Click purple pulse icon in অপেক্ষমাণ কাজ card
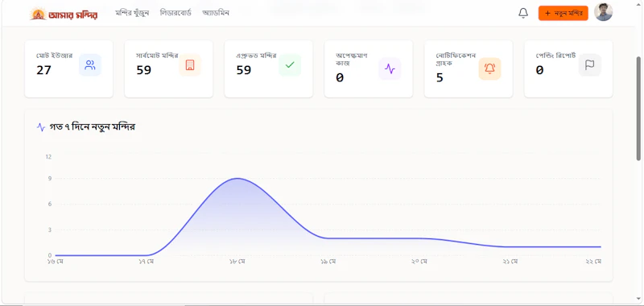The image size is (644, 306). [390, 68]
